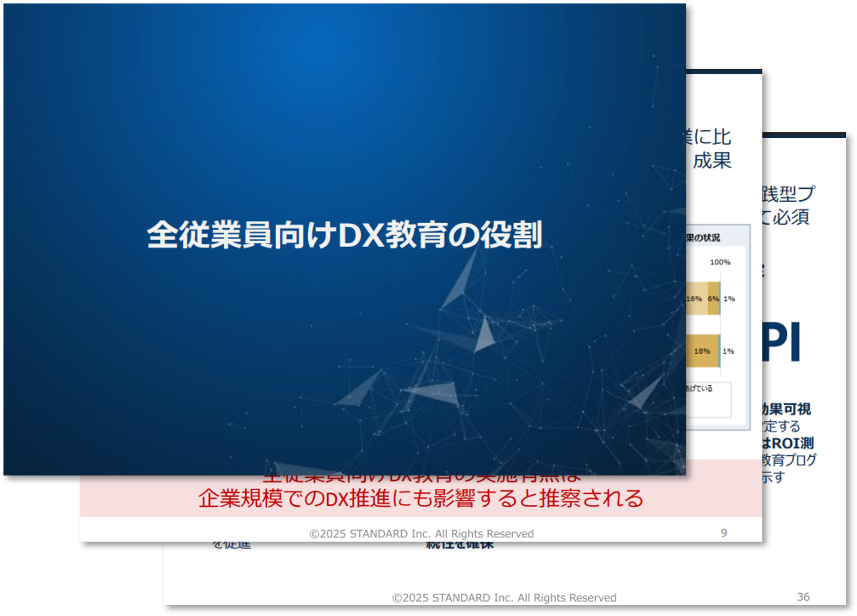Click the copyright footer on slide 9
Image resolution: width=857 pixels, height=616 pixels.
point(421,533)
